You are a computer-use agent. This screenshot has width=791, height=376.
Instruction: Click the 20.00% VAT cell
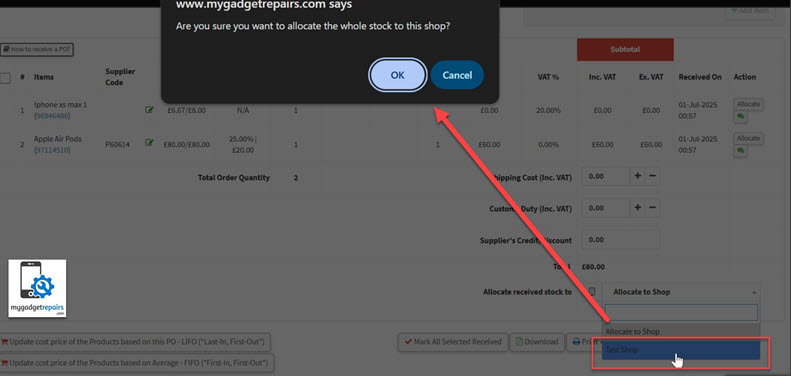point(548,110)
